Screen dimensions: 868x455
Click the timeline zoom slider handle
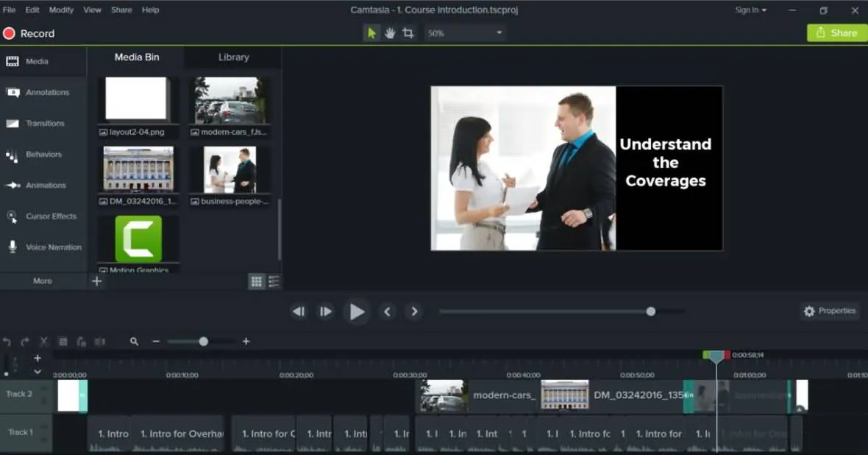tap(203, 342)
